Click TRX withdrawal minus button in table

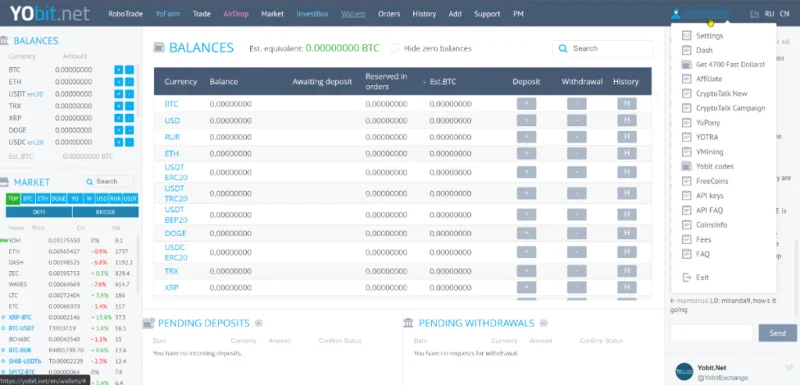point(577,271)
